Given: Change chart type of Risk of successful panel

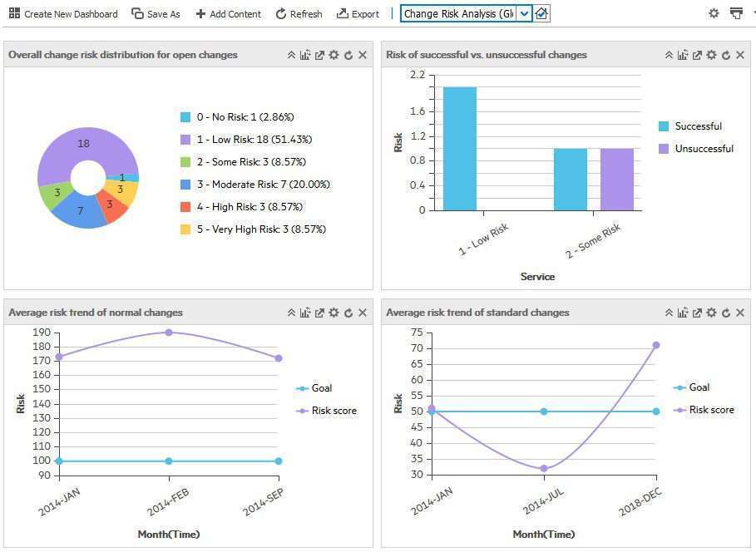Looking at the screenshot, I should pos(683,55).
